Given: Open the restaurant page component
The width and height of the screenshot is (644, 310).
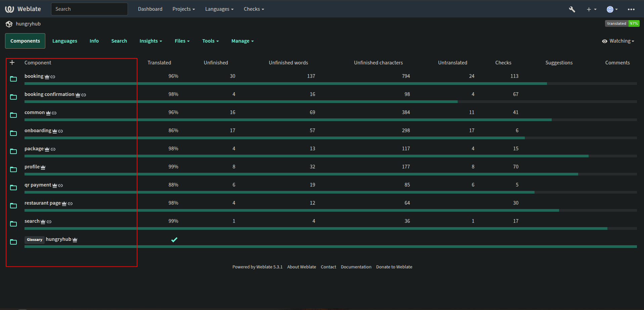Looking at the screenshot, I should 42,203.
